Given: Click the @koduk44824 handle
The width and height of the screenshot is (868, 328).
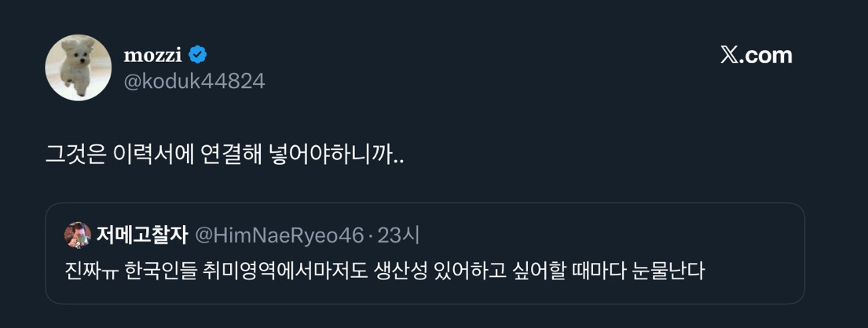Looking at the screenshot, I should click(x=194, y=81).
